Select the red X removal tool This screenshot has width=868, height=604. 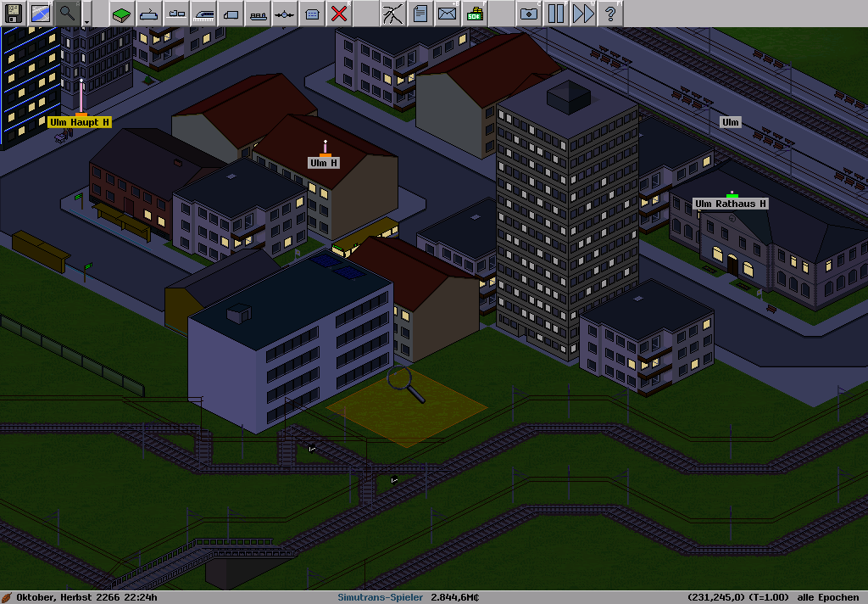339,13
